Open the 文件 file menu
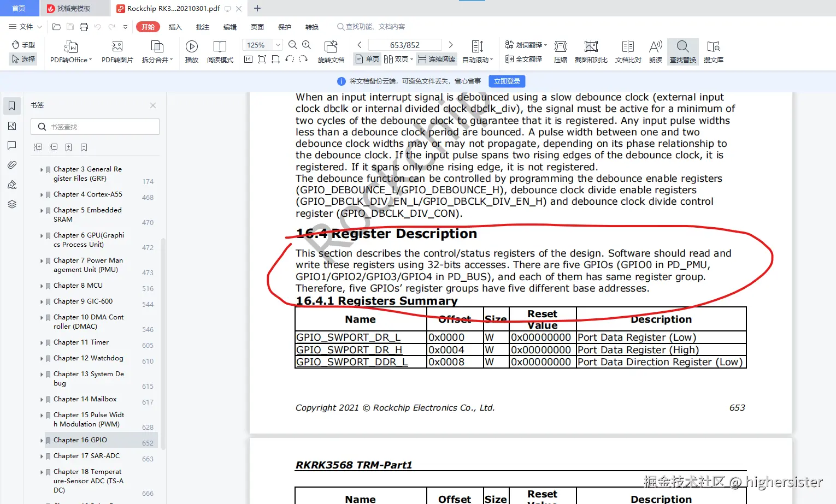836x504 pixels. point(25,27)
